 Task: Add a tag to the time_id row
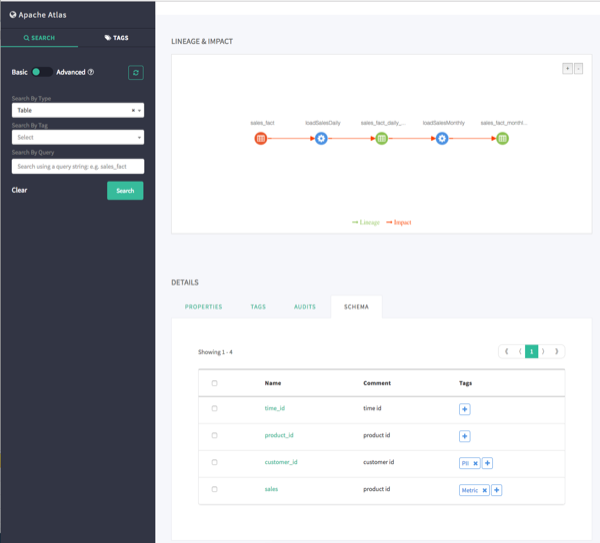tap(464, 409)
